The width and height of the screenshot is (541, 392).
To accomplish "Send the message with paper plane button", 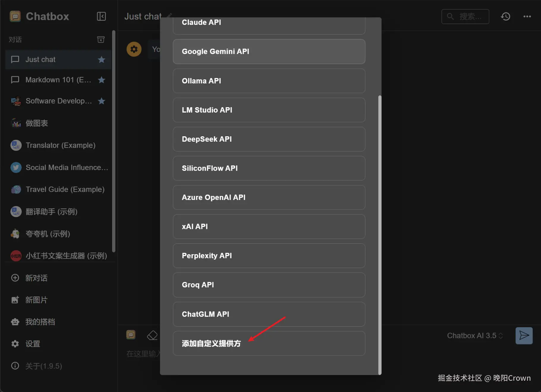I will point(524,336).
